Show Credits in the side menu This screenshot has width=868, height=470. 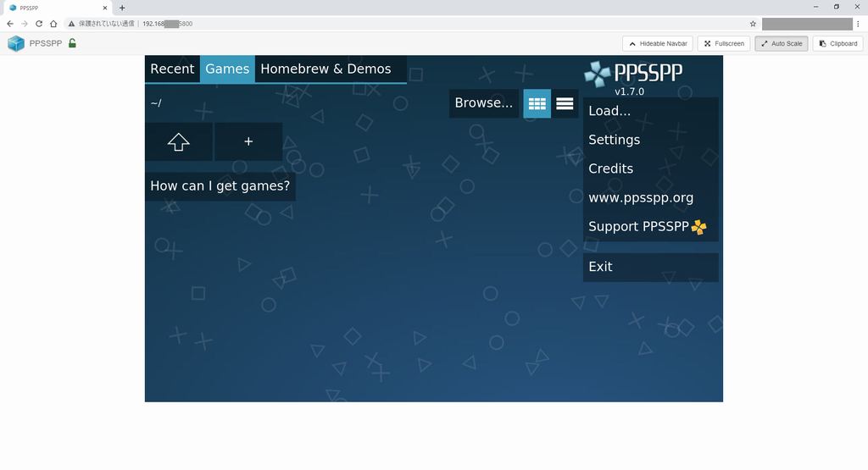click(x=650, y=169)
